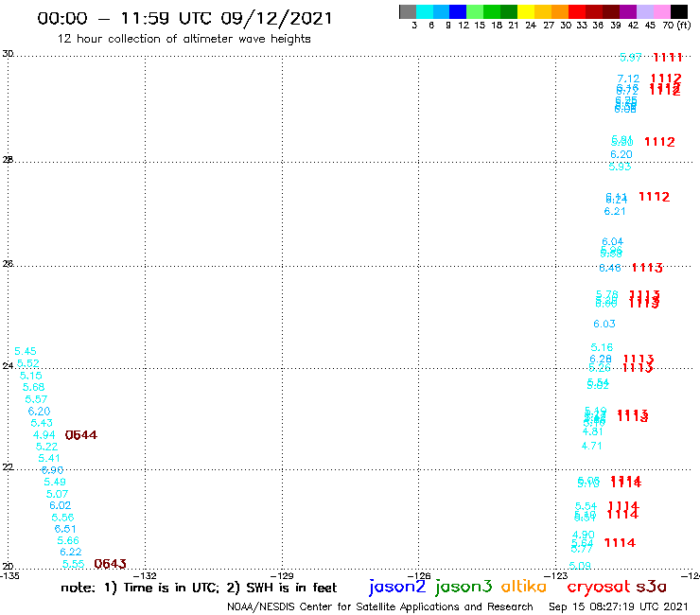Click the wave height value '6.22'
Screen dimensions: 700x615
click(71, 552)
